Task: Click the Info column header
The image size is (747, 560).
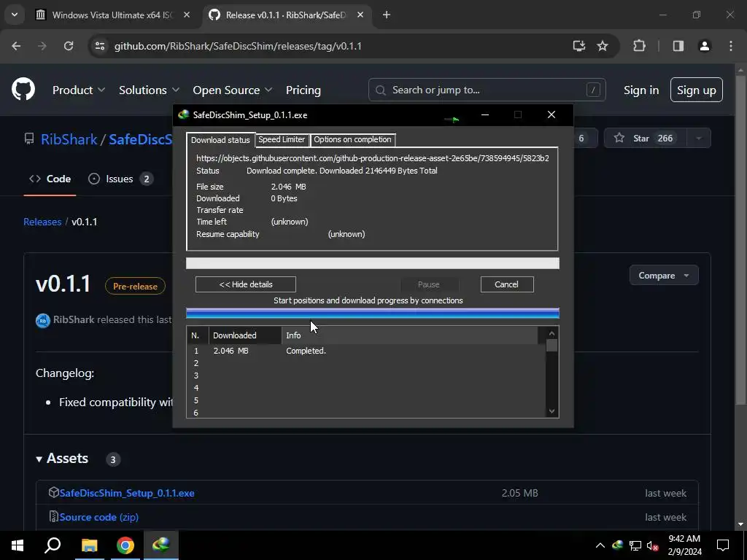Action: pos(410,335)
